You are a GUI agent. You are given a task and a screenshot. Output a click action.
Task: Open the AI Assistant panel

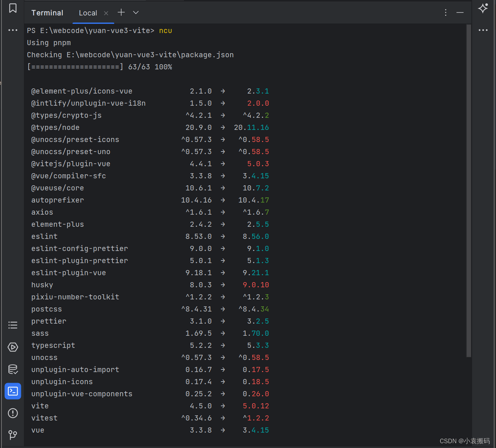click(483, 8)
